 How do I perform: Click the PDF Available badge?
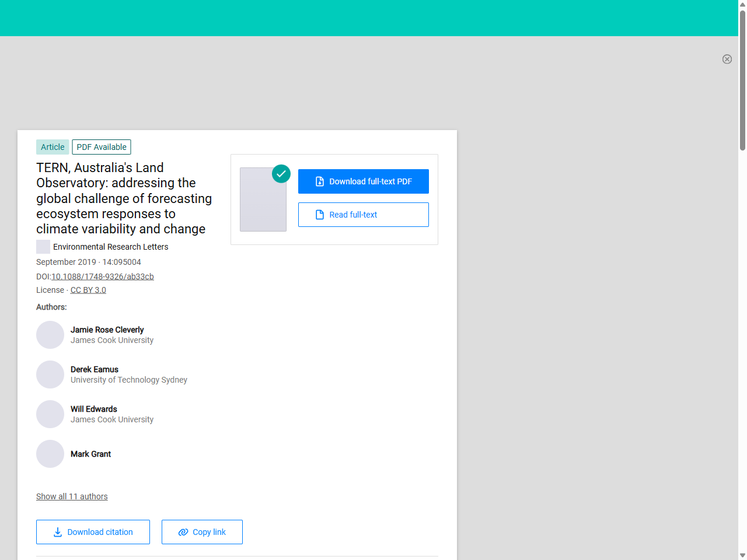pyautogui.click(x=102, y=147)
